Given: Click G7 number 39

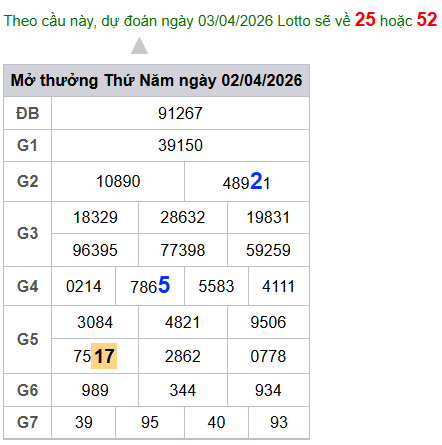Looking at the screenshot, I should coord(83,422).
